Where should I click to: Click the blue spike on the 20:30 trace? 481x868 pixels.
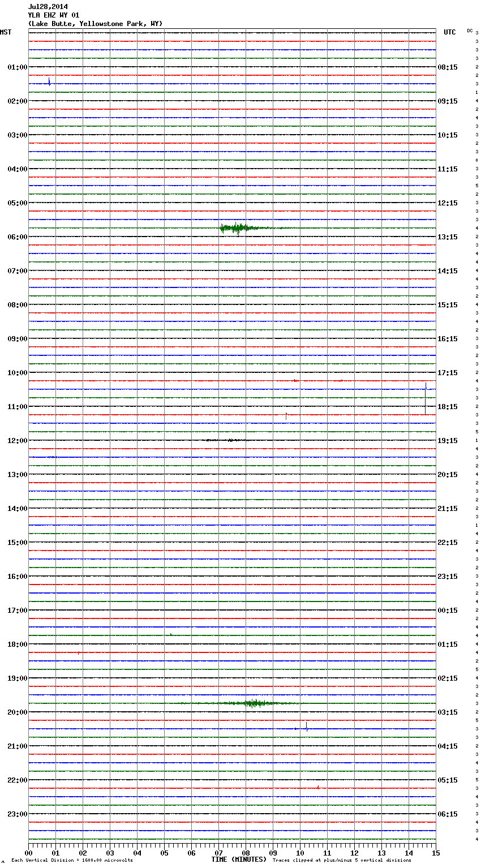(306, 727)
